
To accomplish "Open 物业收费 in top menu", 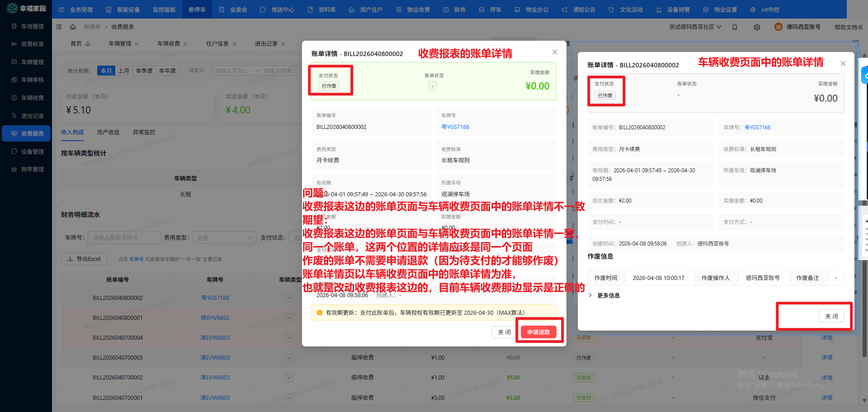I will coord(414,9).
